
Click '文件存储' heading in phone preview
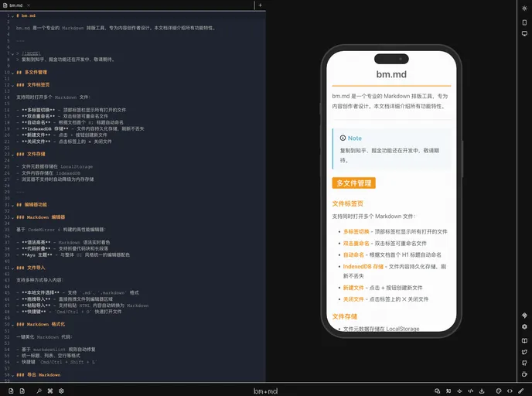(345, 316)
